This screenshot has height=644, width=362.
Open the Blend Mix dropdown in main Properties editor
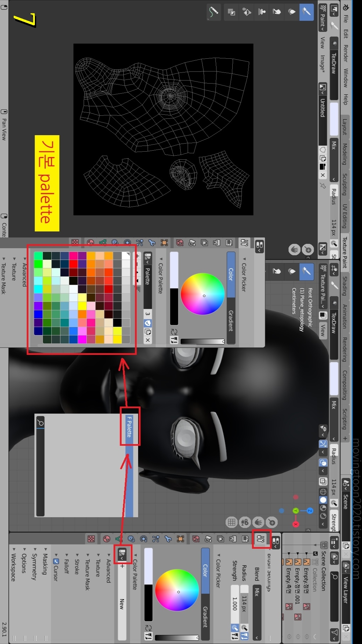tap(257, 612)
